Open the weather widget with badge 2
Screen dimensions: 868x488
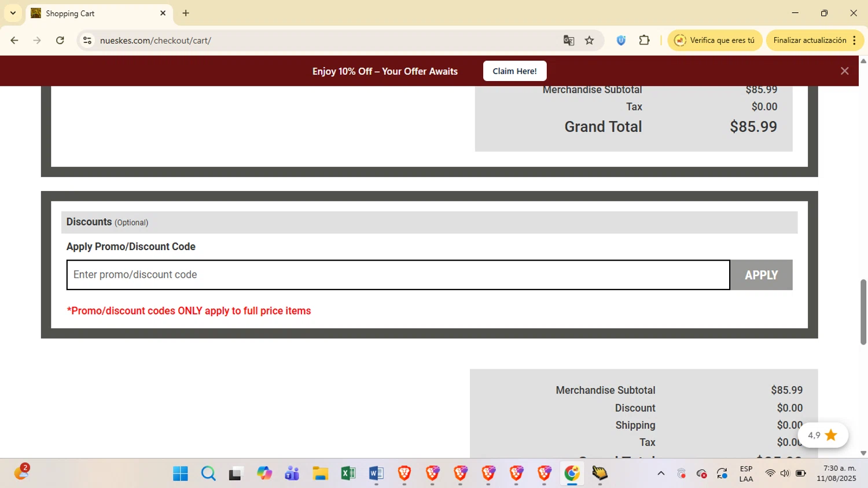21,472
